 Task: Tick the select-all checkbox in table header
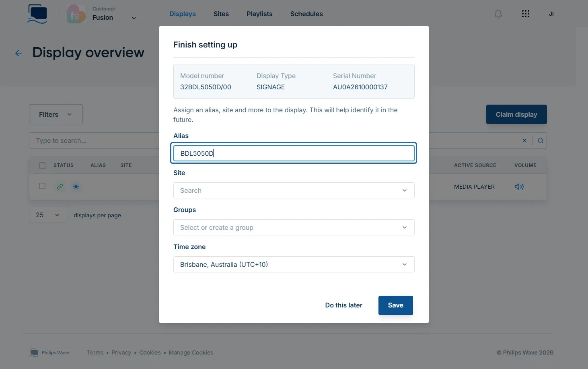point(42,165)
